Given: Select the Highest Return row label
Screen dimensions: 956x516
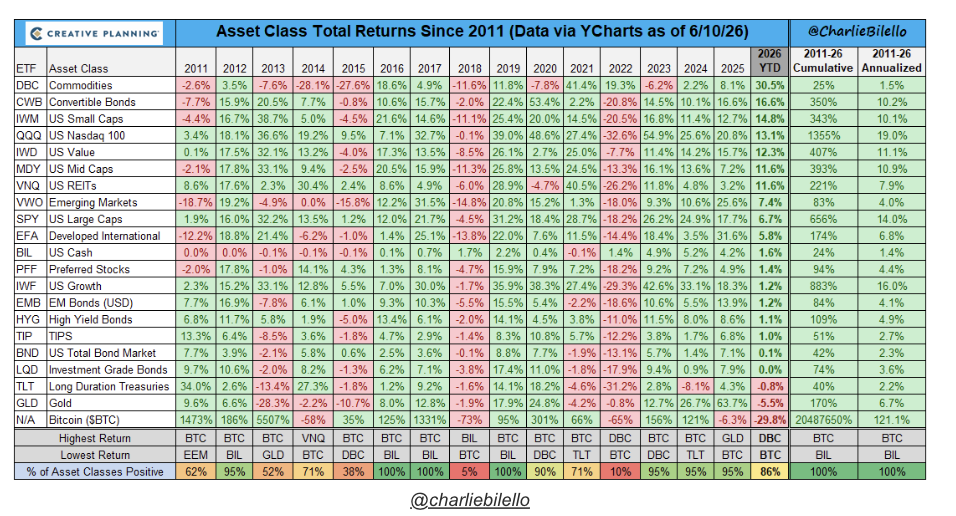Looking at the screenshot, I should pyautogui.click(x=95, y=438).
